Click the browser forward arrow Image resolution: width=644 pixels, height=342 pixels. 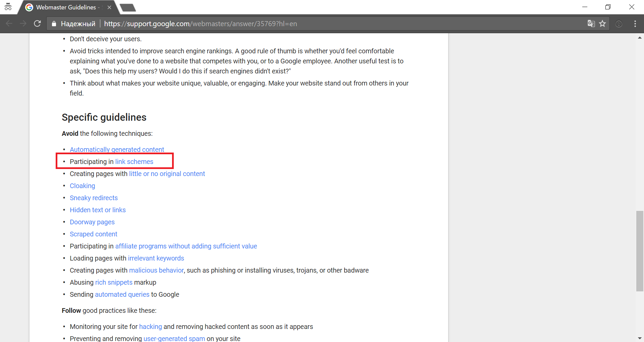(23, 23)
